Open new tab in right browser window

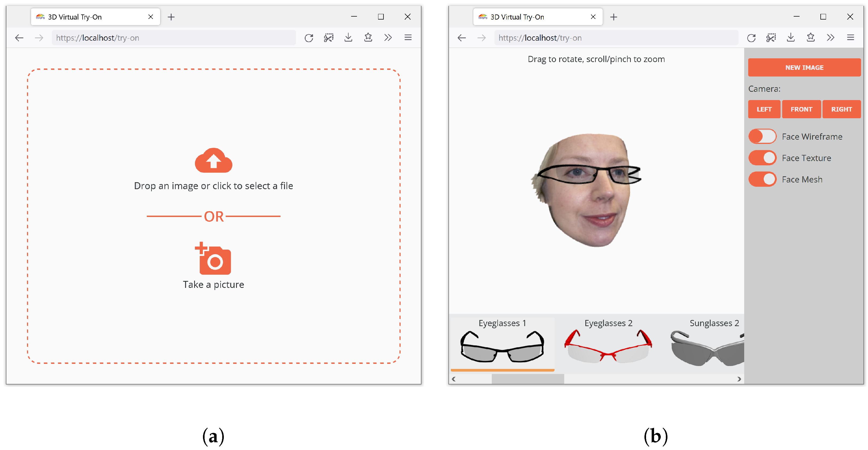click(614, 17)
